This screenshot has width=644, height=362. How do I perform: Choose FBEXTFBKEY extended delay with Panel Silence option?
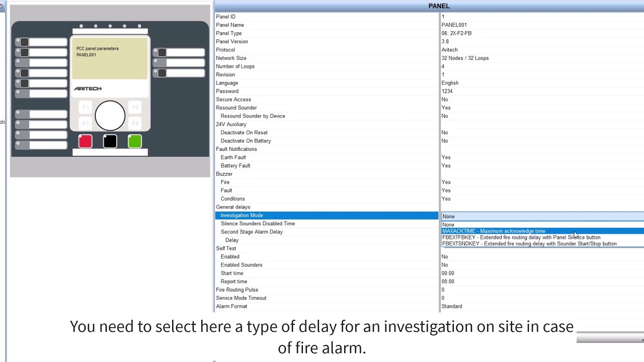click(x=542, y=237)
